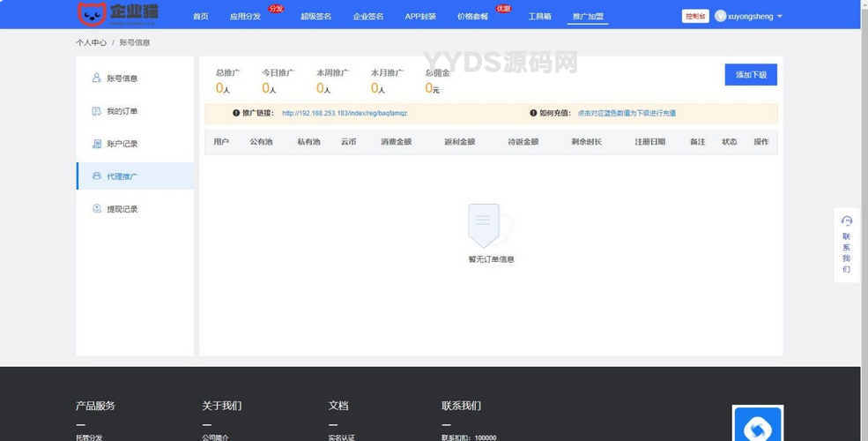Open the promotion link URL
The image size is (868, 441).
345,113
